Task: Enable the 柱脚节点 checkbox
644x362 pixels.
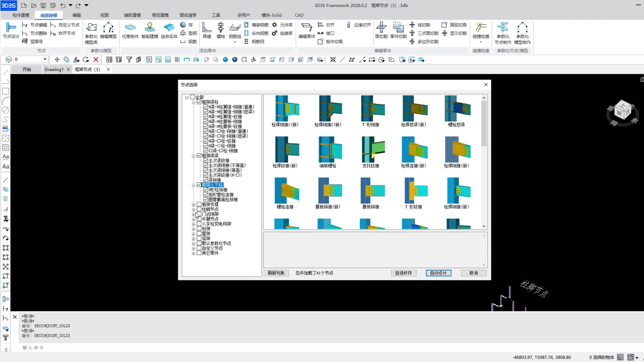Action: pos(199,209)
